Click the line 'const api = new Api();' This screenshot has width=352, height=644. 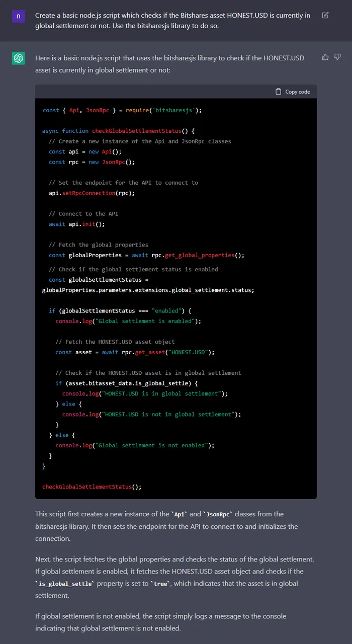[85, 151]
